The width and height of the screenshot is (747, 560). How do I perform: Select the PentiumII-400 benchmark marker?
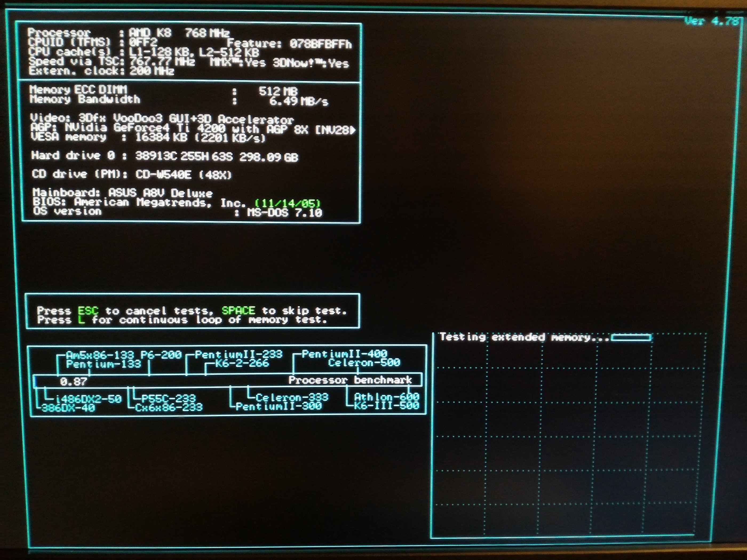344,354
